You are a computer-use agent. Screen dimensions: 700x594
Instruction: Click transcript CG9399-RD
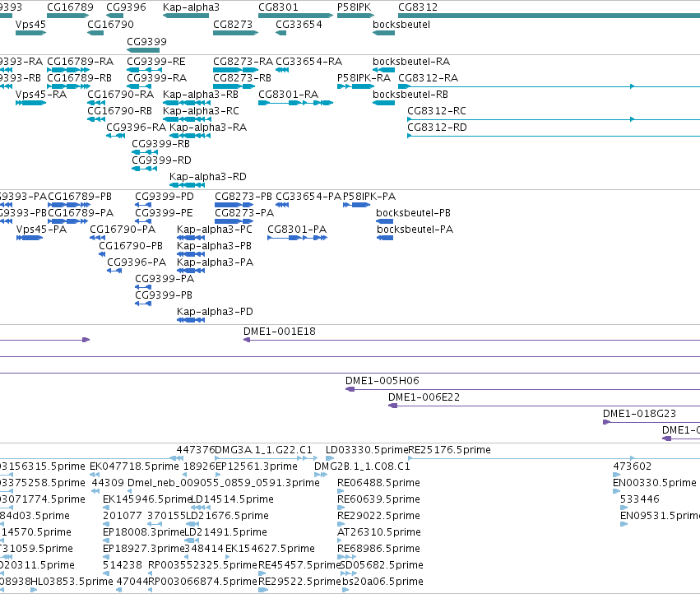(x=161, y=160)
